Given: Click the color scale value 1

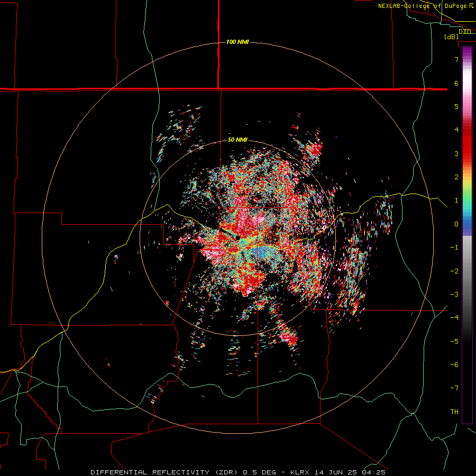Looking at the screenshot, I should click(456, 200).
